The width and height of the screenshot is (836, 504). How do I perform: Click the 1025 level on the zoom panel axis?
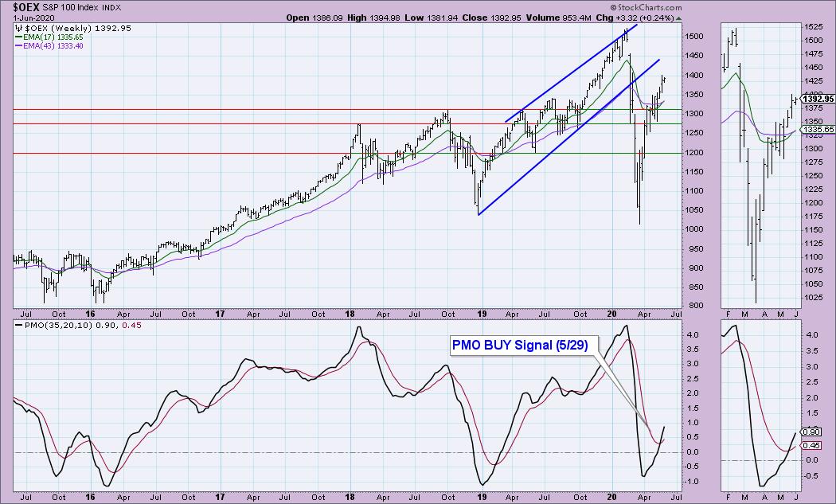coord(814,298)
